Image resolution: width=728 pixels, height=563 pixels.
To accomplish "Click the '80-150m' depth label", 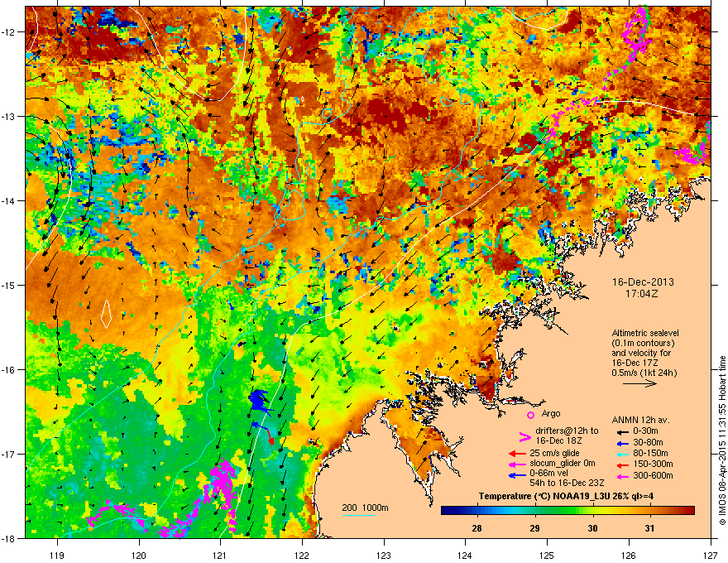I will coord(650,453).
